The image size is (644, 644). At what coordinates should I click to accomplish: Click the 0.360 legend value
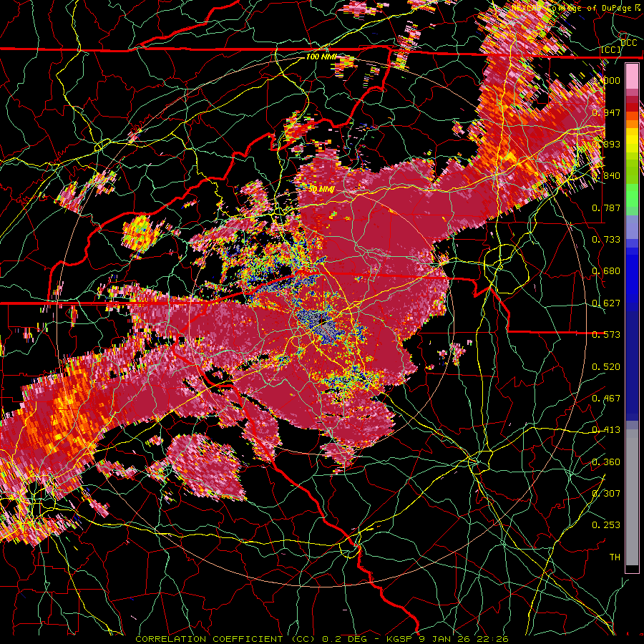(606, 462)
